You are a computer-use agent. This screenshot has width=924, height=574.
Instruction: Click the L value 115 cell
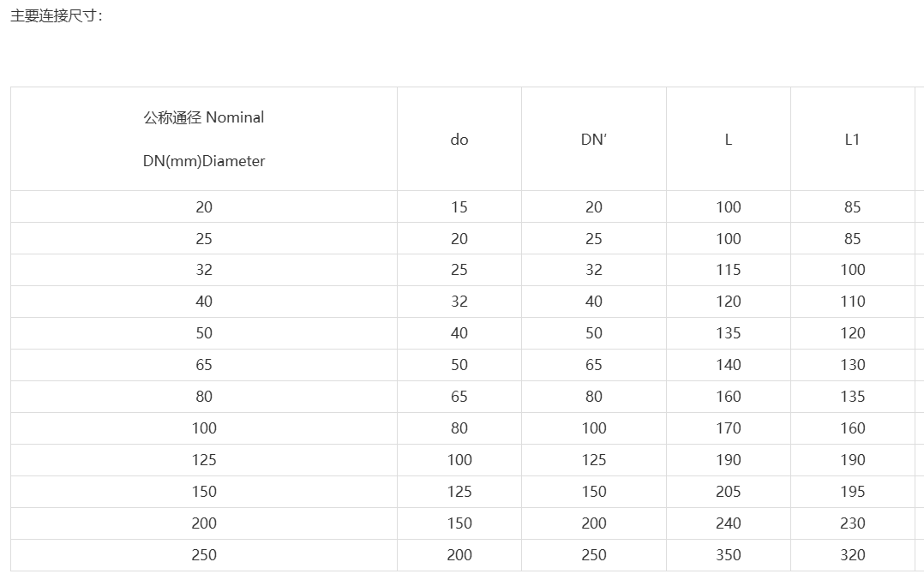(729, 270)
